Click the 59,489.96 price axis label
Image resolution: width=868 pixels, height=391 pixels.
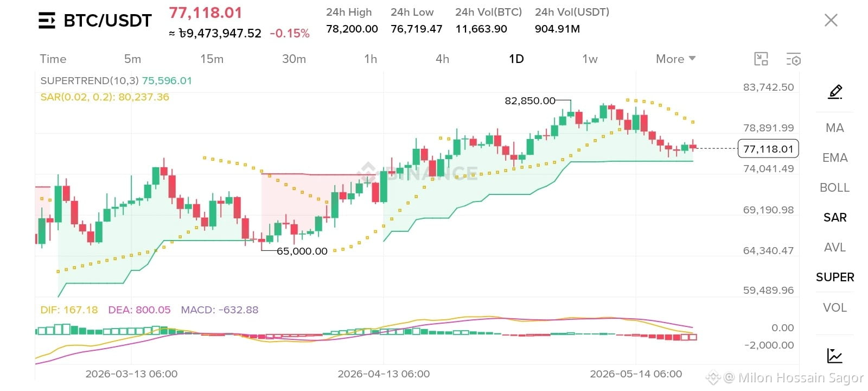click(x=768, y=290)
